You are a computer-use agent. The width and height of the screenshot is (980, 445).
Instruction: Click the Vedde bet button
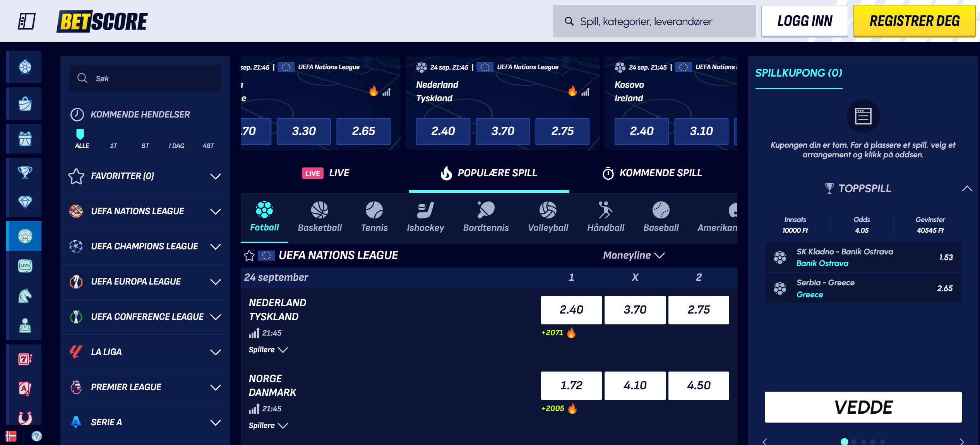coord(863,407)
